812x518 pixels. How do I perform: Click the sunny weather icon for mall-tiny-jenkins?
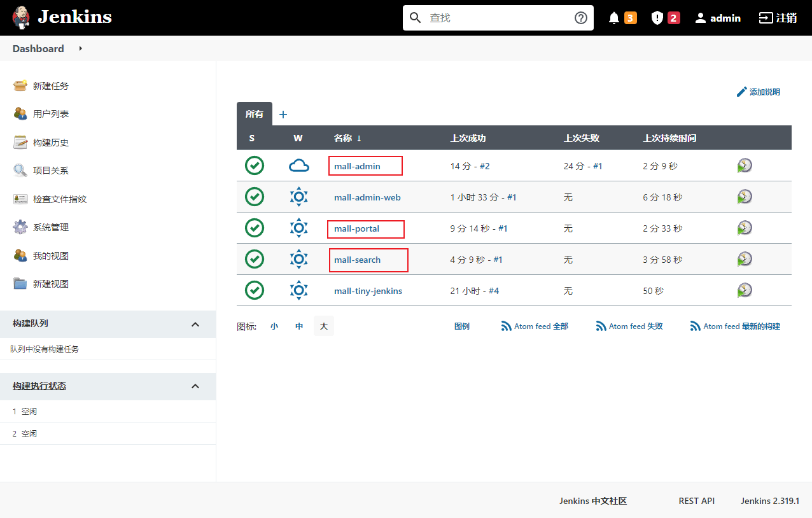(x=298, y=290)
